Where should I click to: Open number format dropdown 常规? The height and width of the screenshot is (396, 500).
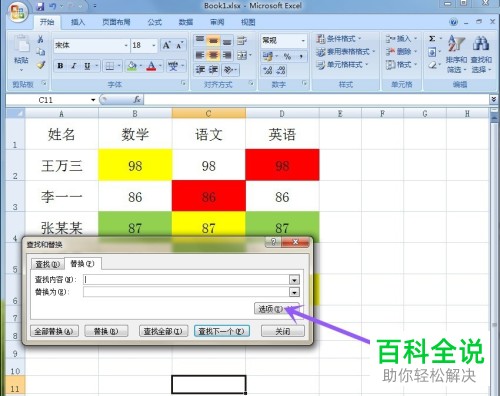(x=303, y=41)
